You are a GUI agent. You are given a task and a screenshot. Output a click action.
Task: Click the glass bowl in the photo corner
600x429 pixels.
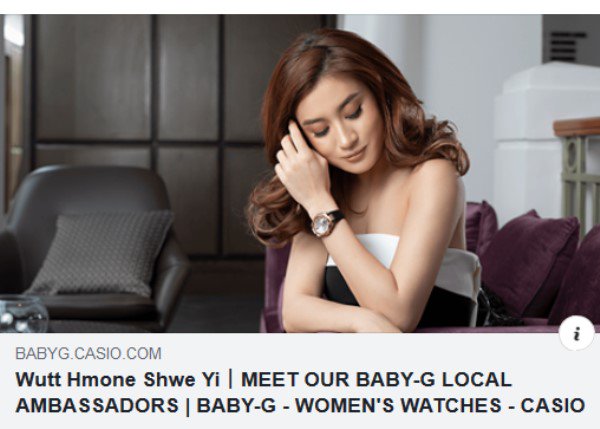[x=22, y=314]
